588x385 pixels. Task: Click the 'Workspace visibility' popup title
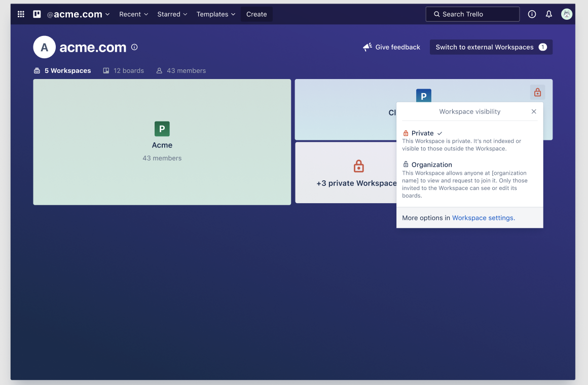coord(469,112)
